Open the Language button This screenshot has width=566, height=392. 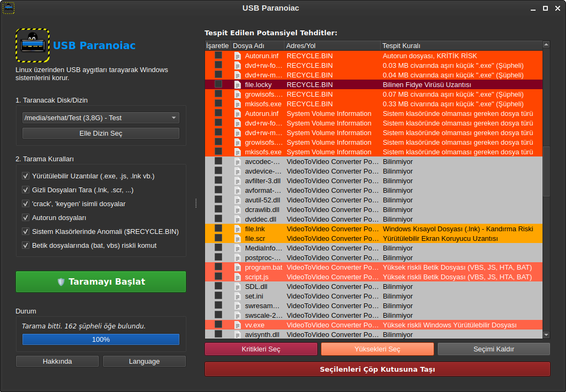pos(144,362)
